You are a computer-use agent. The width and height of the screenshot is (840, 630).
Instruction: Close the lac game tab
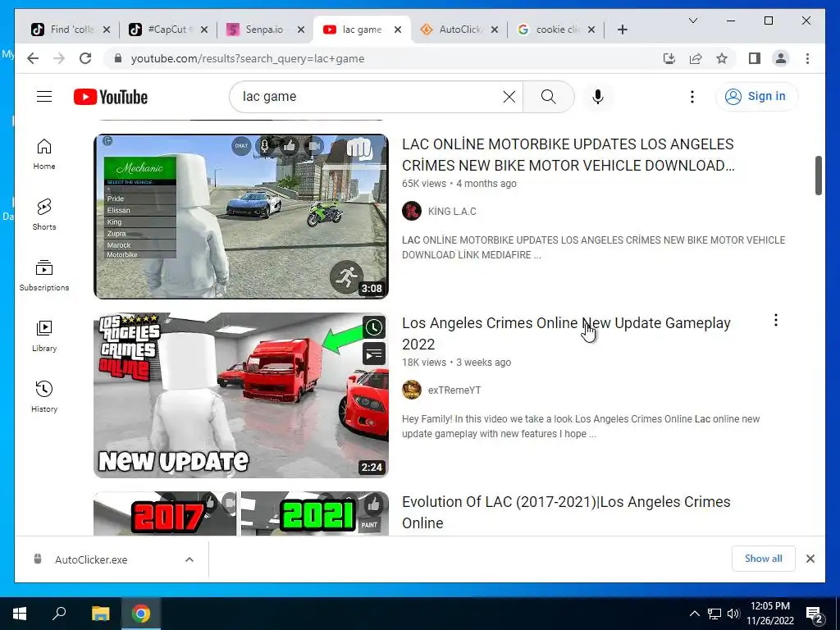tap(398, 30)
